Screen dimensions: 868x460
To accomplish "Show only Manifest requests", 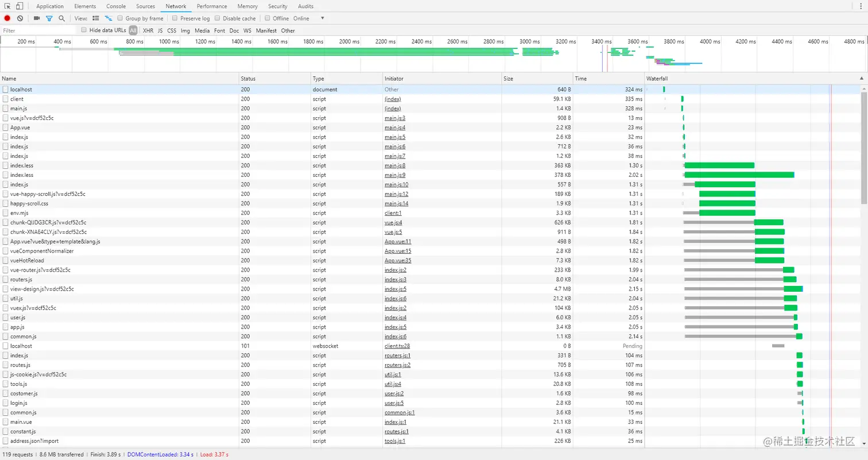I will 266,30.
